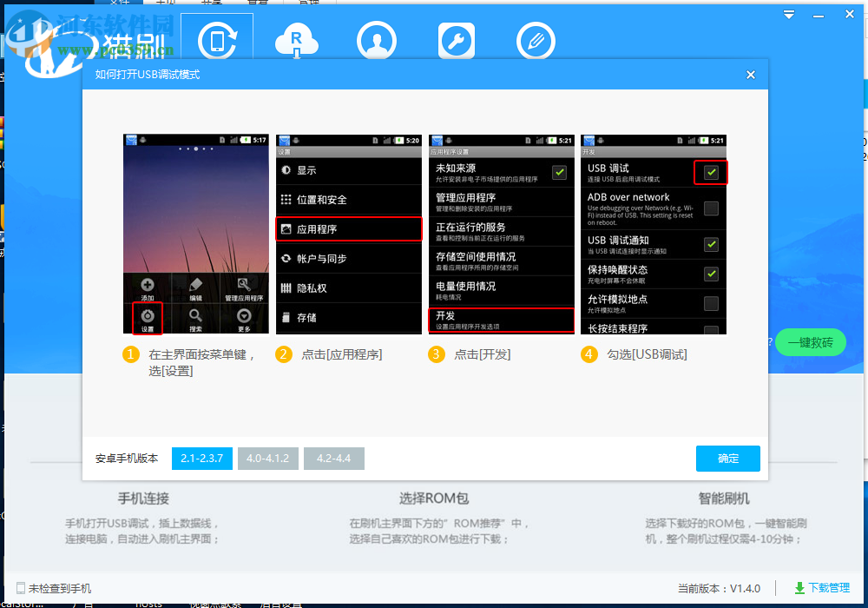Select the one-key flash phone icon
Image resolution: width=868 pixels, height=608 pixels.
(x=217, y=40)
